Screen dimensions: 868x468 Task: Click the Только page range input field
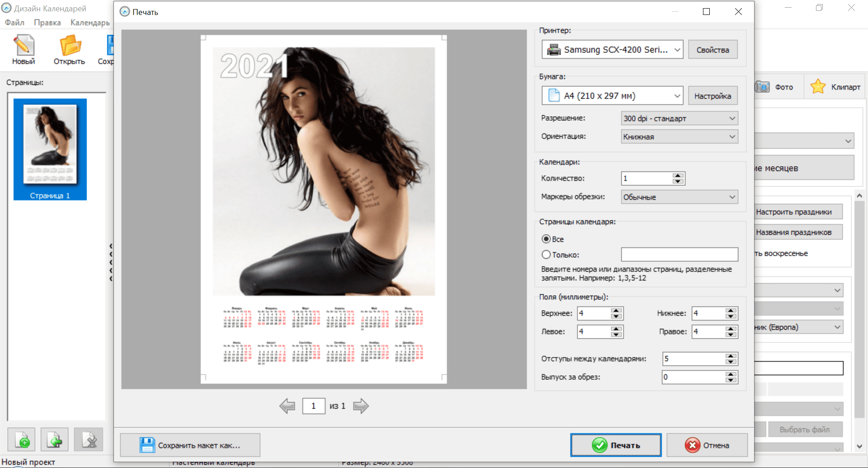[x=679, y=255]
